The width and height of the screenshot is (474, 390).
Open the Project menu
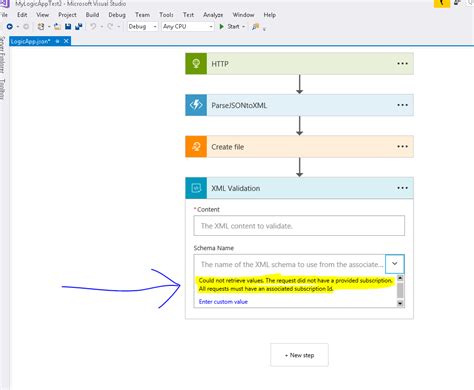tap(67, 15)
